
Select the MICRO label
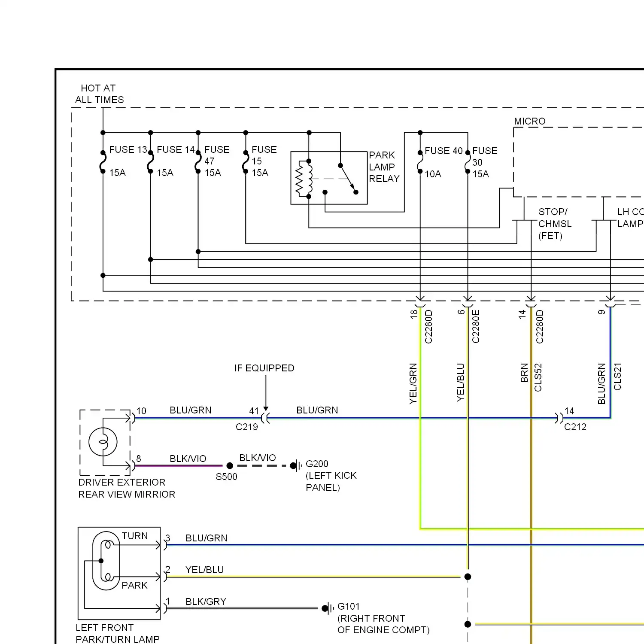[x=530, y=121]
